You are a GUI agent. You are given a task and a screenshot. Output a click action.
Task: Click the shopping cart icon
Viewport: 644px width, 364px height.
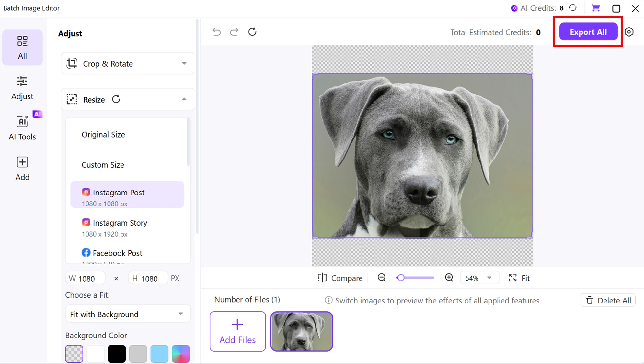[596, 8]
